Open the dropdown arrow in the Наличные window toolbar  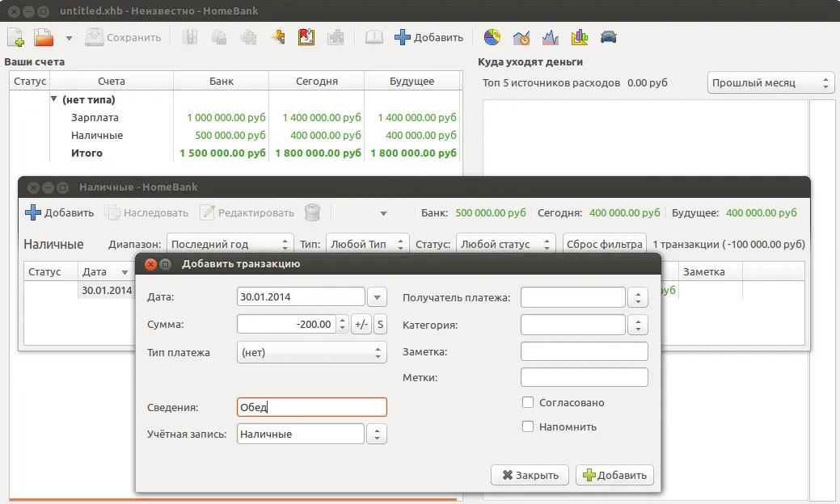tap(383, 213)
